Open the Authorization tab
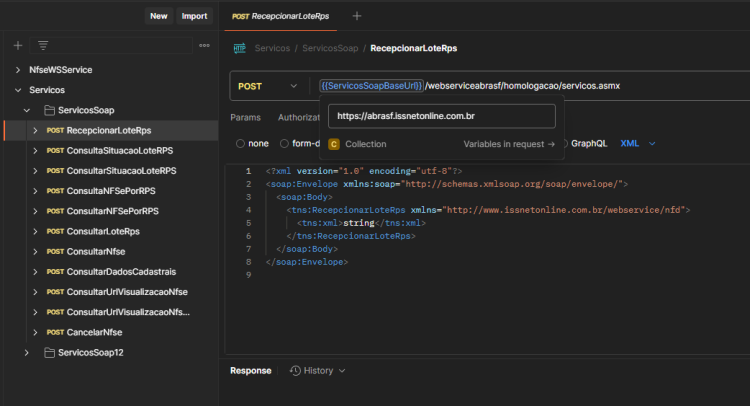750x406 pixels. pos(299,118)
